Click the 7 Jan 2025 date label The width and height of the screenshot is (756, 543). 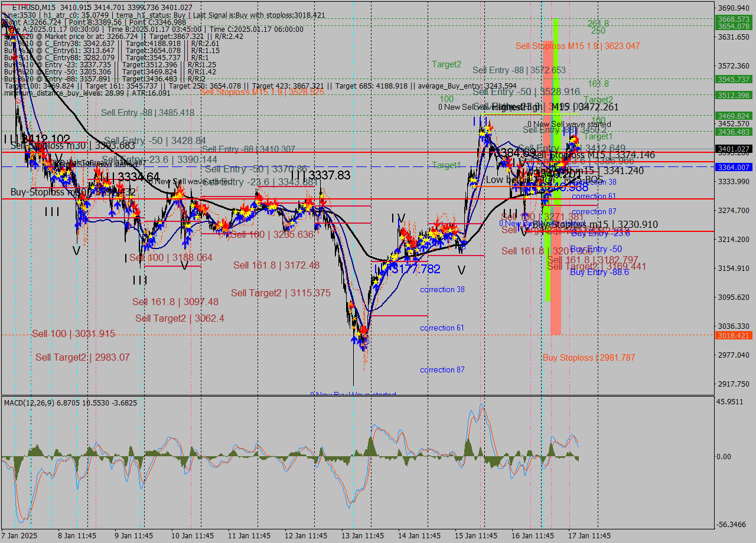pyautogui.click(x=19, y=536)
